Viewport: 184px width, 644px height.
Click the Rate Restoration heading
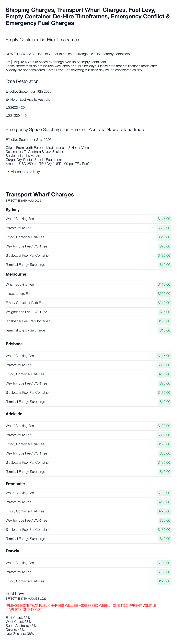click(x=22, y=81)
